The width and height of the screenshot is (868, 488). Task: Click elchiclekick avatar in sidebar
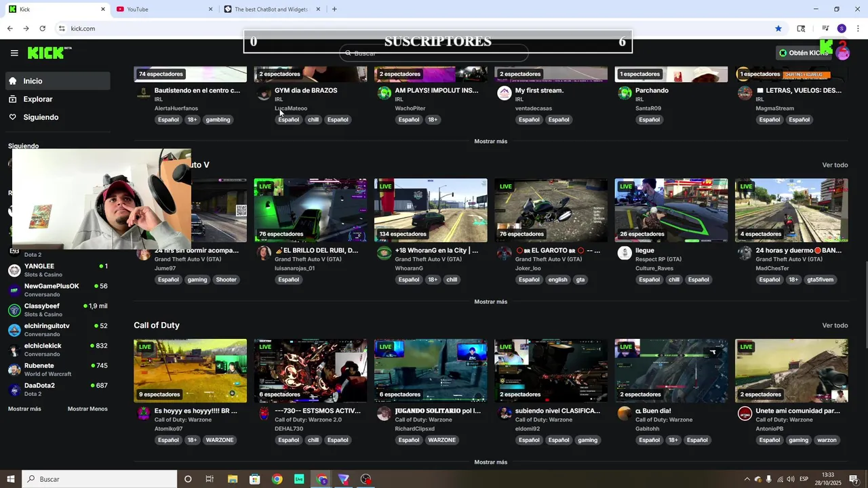[14, 350]
